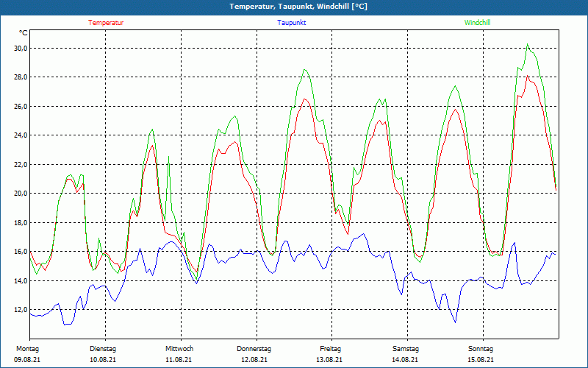
Task: Click the Sonntag day label
Action: click(481, 349)
